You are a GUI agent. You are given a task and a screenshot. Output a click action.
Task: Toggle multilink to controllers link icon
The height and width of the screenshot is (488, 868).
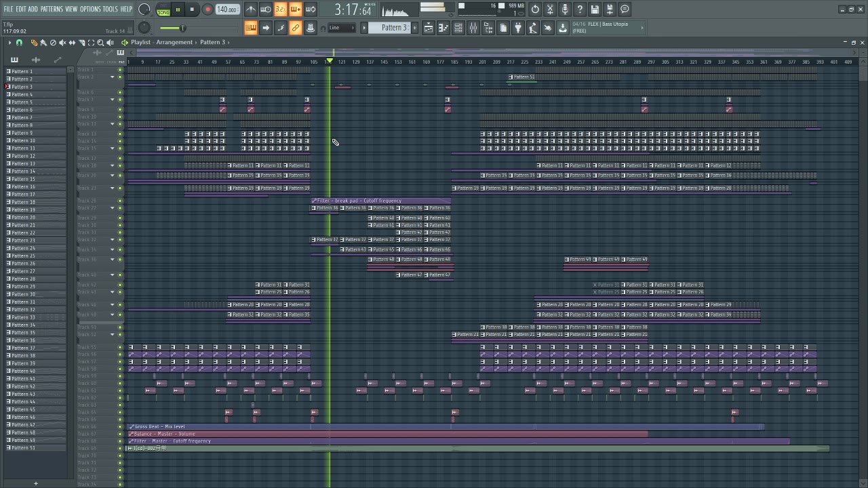point(296,28)
